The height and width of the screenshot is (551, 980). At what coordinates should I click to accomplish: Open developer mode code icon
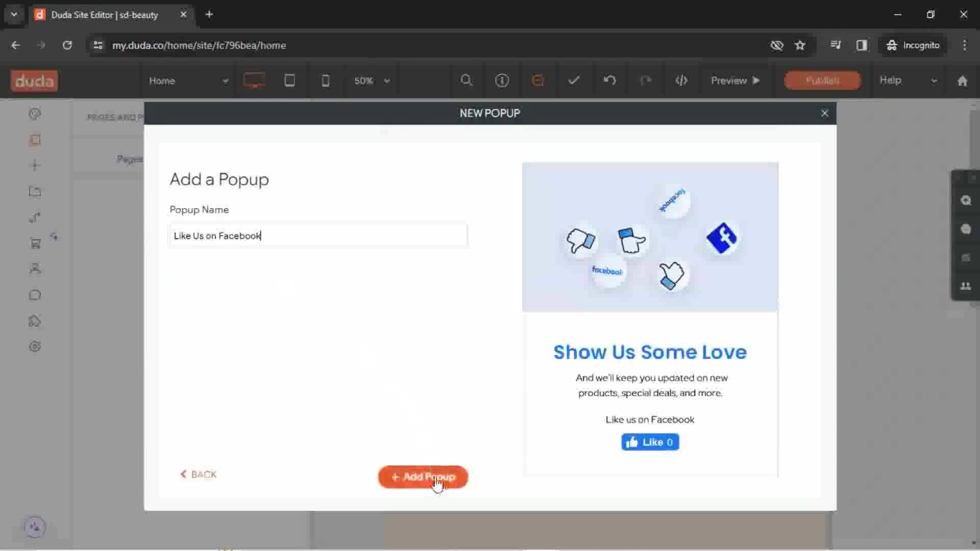pos(681,80)
